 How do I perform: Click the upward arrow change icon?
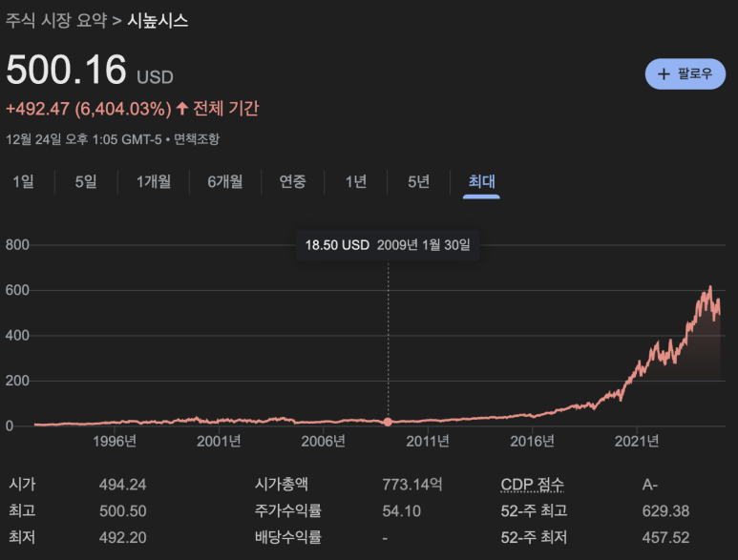(x=182, y=109)
